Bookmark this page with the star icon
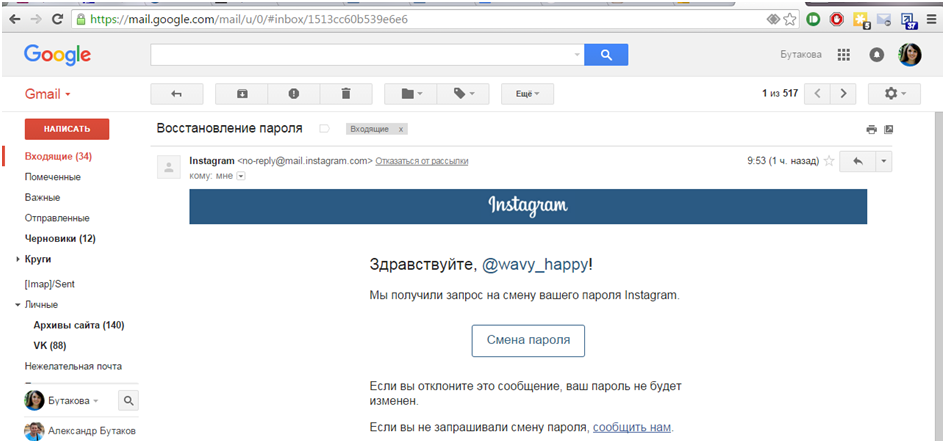 tap(790, 19)
